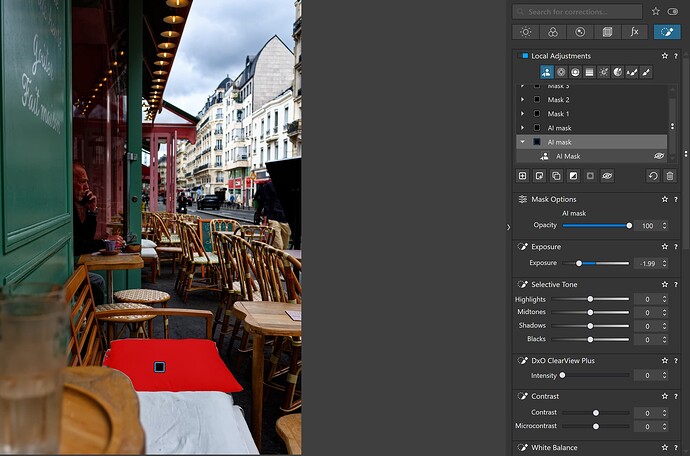Open the Light corrections tab
This screenshot has height=456, width=690.
coord(524,32)
